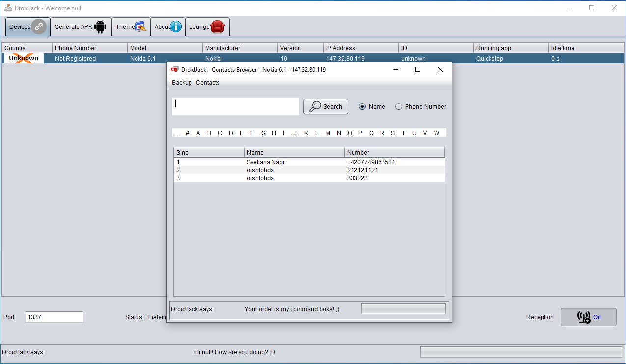Filter contacts by letter H

click(x=274, y=133)
